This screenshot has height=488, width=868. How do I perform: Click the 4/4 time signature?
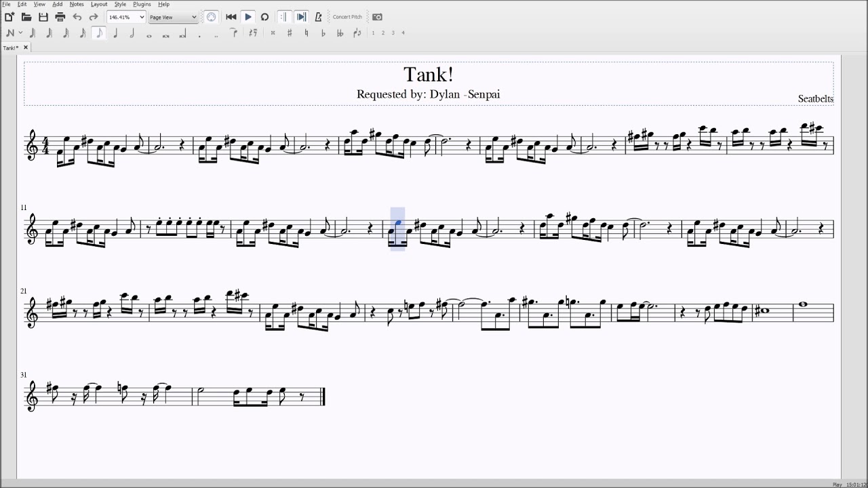tap(46, 145)
